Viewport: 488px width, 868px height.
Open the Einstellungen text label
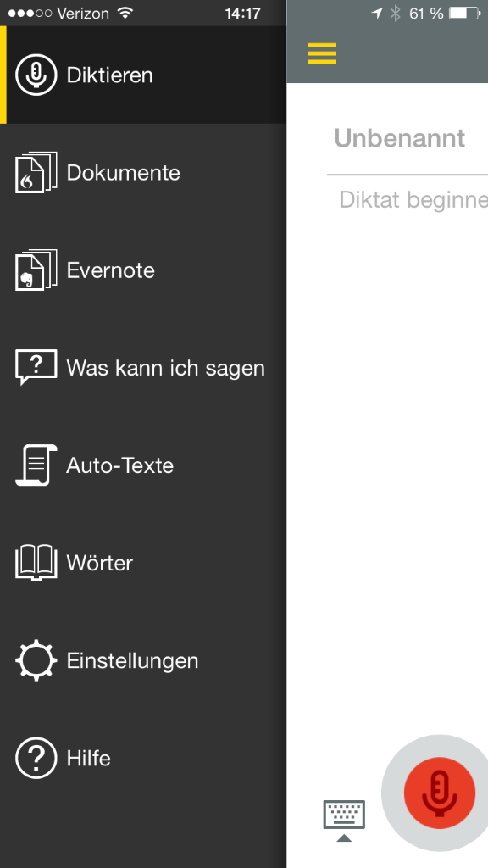132,660
